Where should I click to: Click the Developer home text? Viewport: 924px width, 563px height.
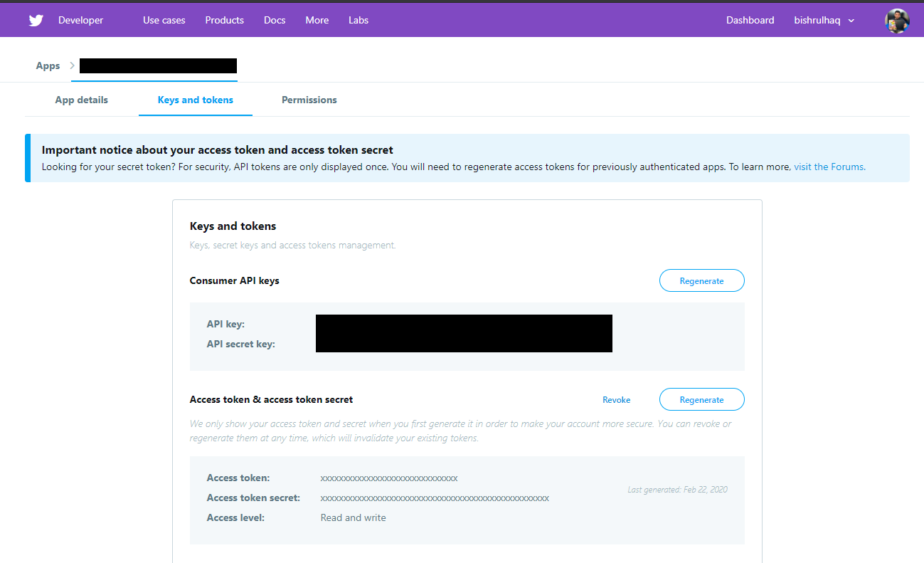click(x=80, y=20)
